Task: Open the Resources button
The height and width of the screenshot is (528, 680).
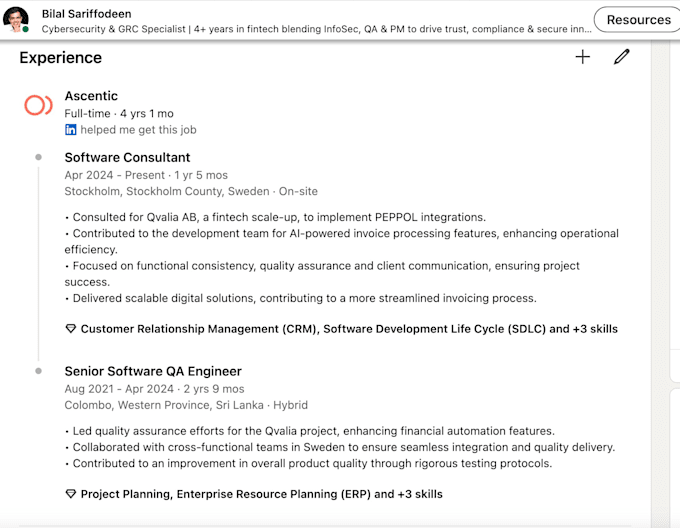Action: pos(638,20)
